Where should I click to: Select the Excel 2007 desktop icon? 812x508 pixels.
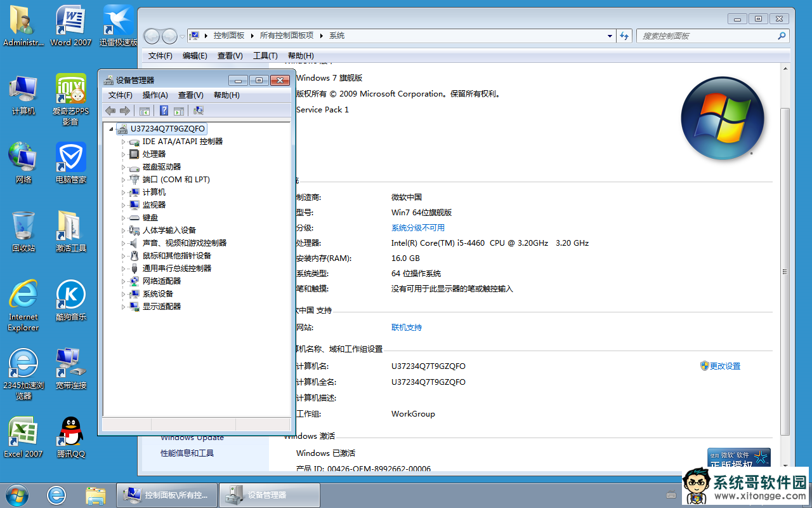(23, 438)
